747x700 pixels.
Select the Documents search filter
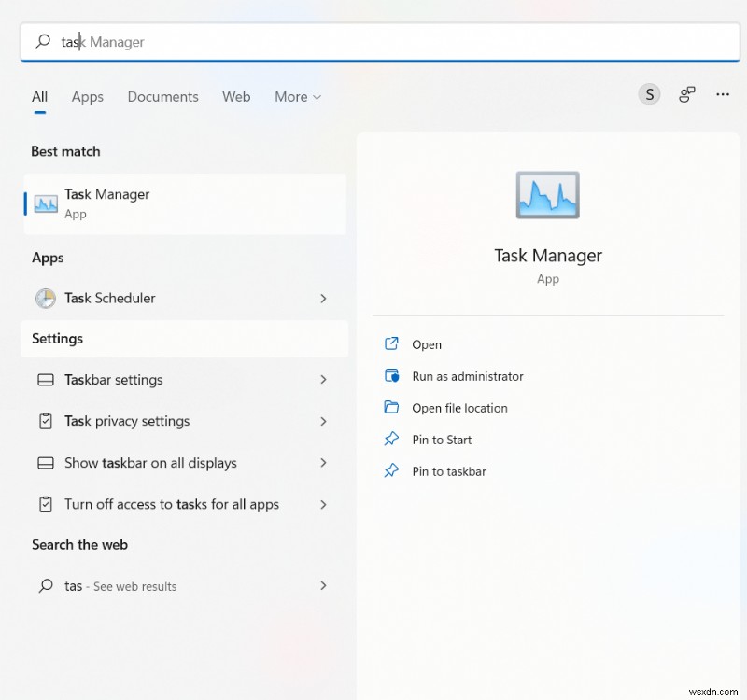[x=162, y=96]
